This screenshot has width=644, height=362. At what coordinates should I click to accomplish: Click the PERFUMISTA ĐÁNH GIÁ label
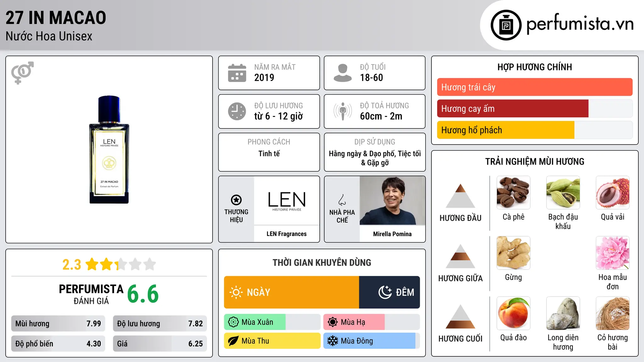tap(91, 294)
